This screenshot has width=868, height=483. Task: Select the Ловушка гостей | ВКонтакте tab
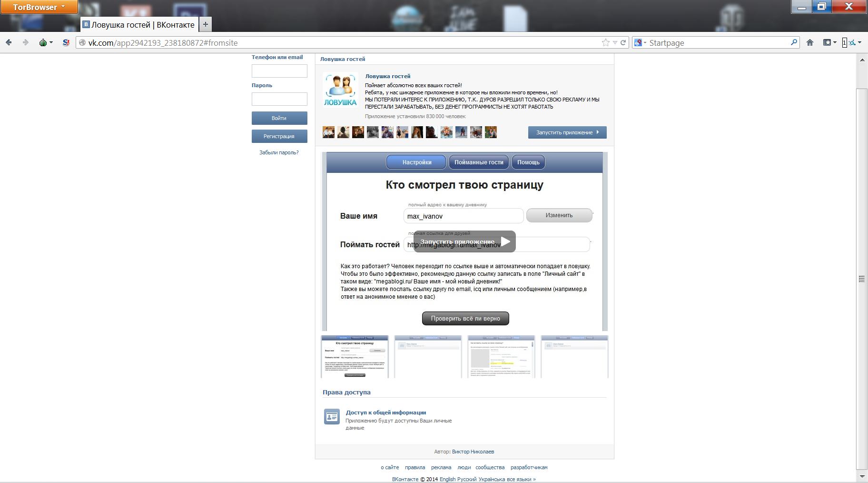click(x=139, y=24)
